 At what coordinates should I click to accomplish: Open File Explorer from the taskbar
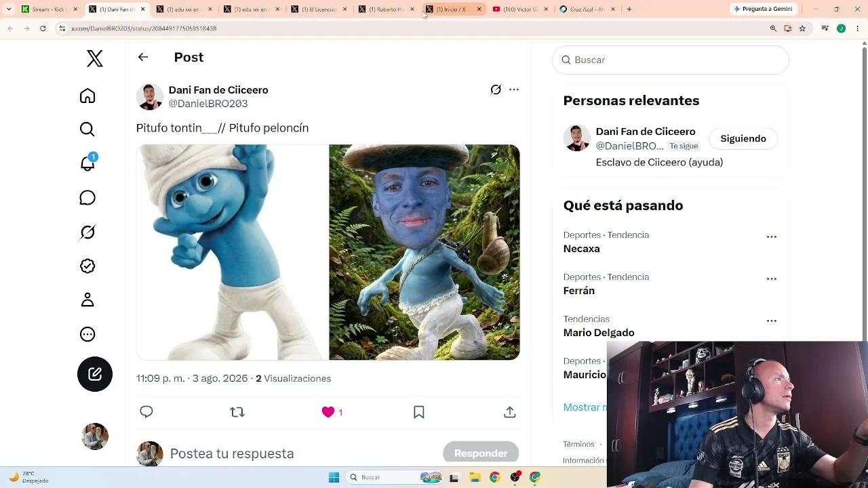475,477
